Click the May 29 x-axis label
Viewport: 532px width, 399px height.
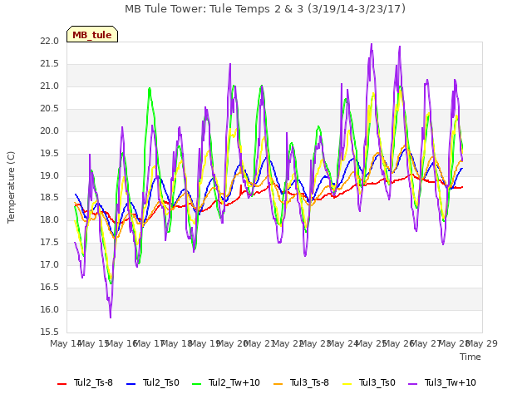[x=482, y=343]
